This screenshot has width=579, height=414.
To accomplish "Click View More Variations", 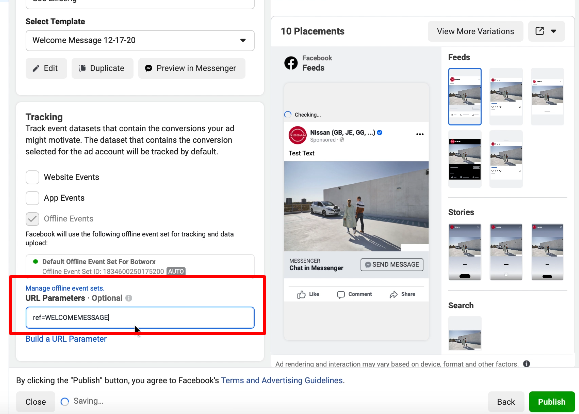I will pos(475,31).
